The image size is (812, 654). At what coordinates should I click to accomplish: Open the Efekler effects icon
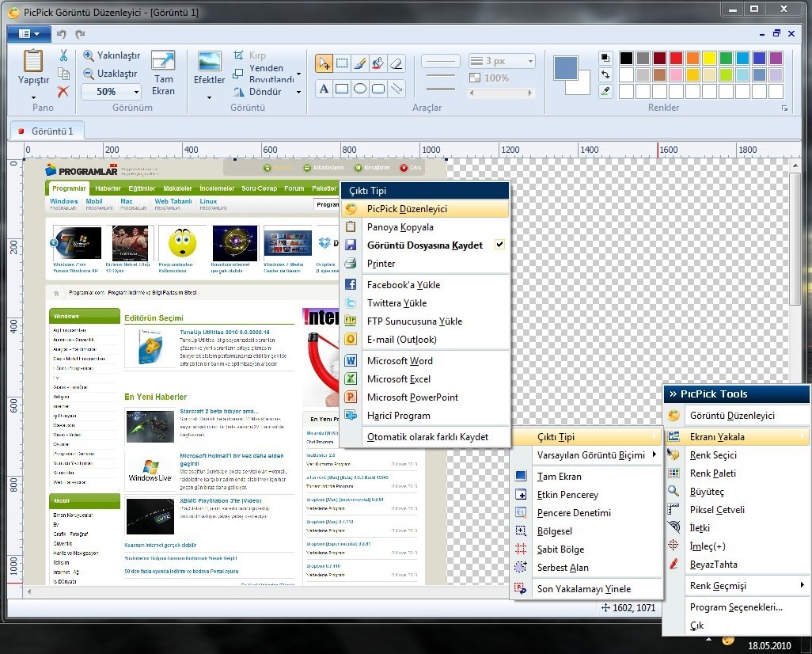[x=209, y=61]
